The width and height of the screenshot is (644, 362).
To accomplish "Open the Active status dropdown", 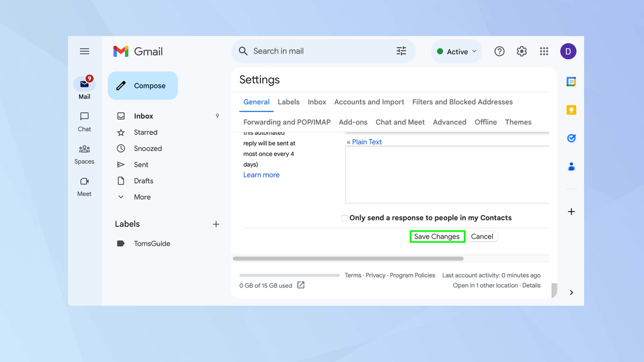I will pyautogui.click(x=456, y=51).
